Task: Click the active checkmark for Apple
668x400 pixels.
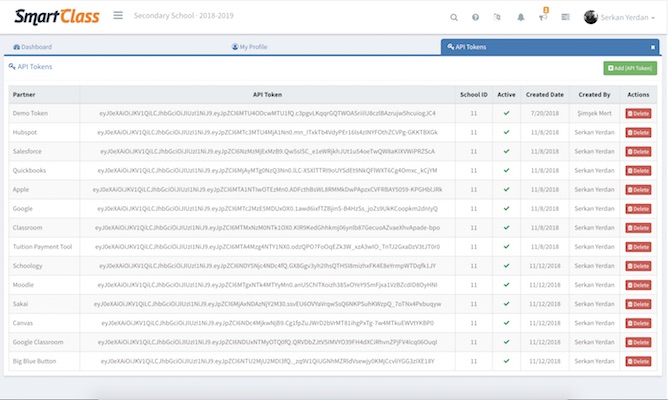Action: point(506,189)
